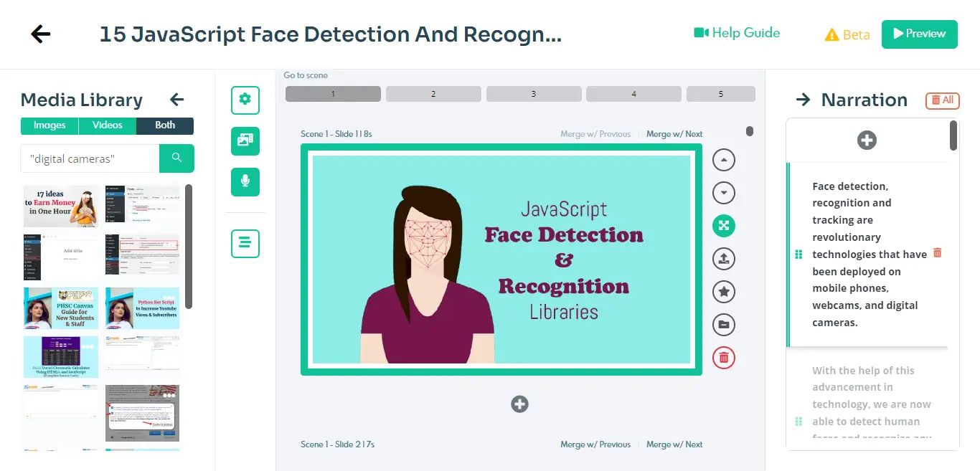980x471 pixels.
Task: Click the back arrow beside the project title
Action: coord(41,34)
